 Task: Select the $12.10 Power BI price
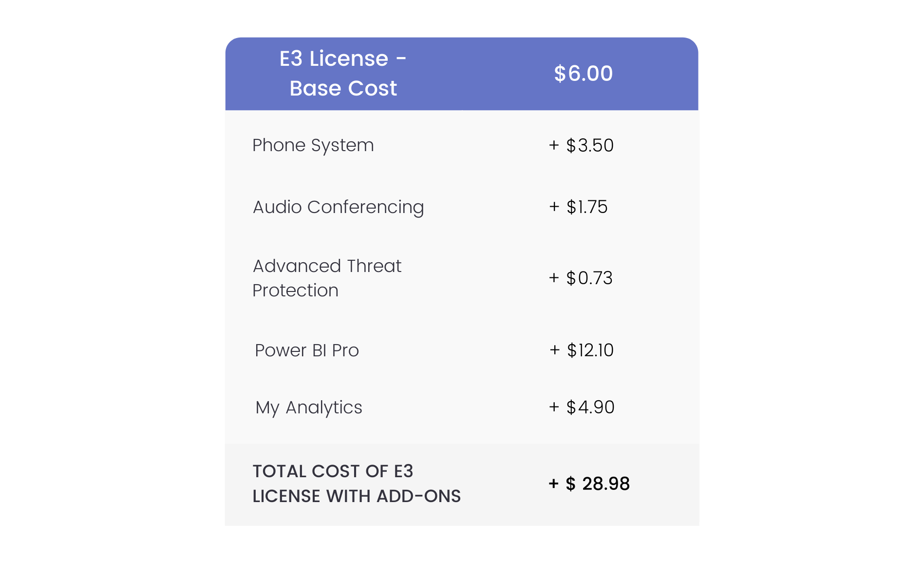tap(590, 350)
